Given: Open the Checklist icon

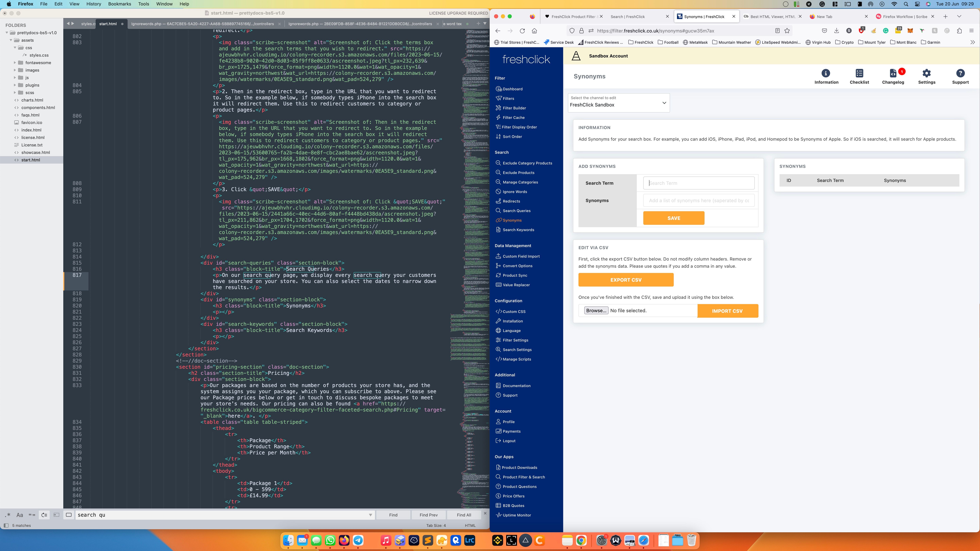Looking at the screenshot, I should pos(859,76).
